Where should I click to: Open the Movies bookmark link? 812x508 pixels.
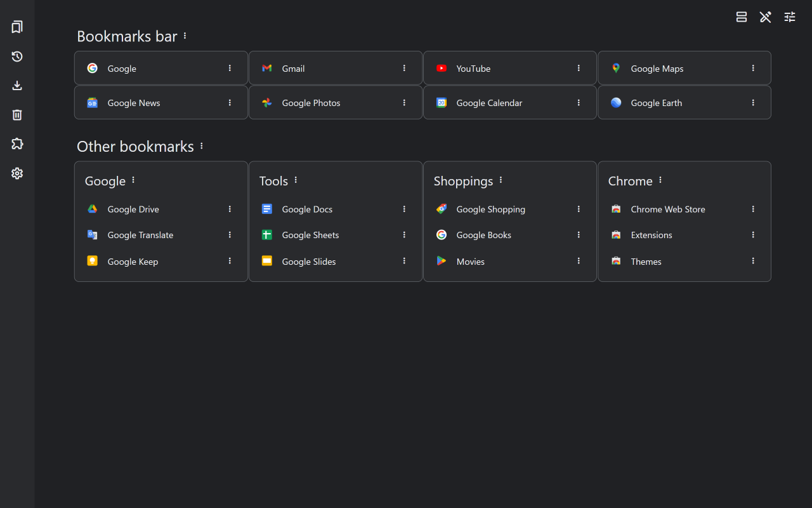(470, 262)
